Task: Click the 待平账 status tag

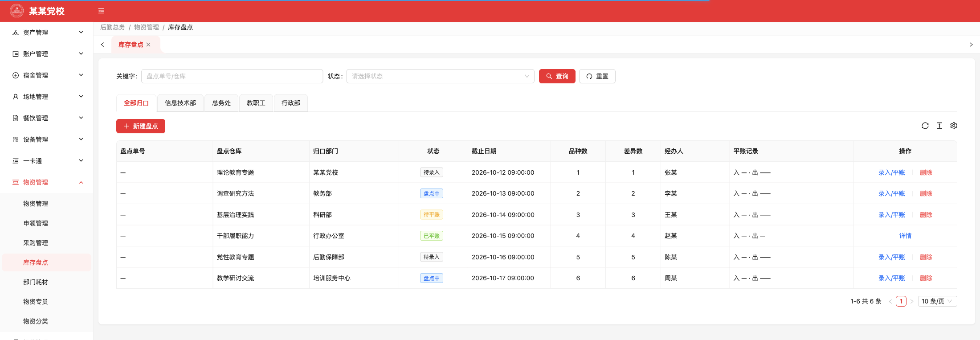Action: click(x=432, y=215)
